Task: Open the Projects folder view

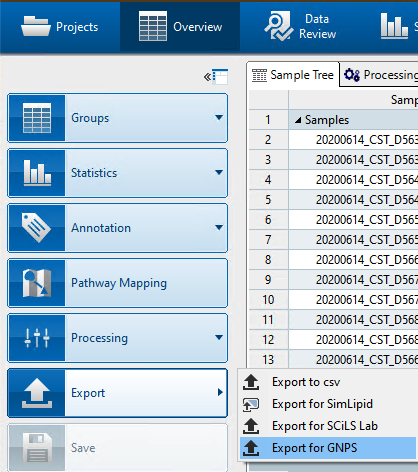Action: point(60,26)
